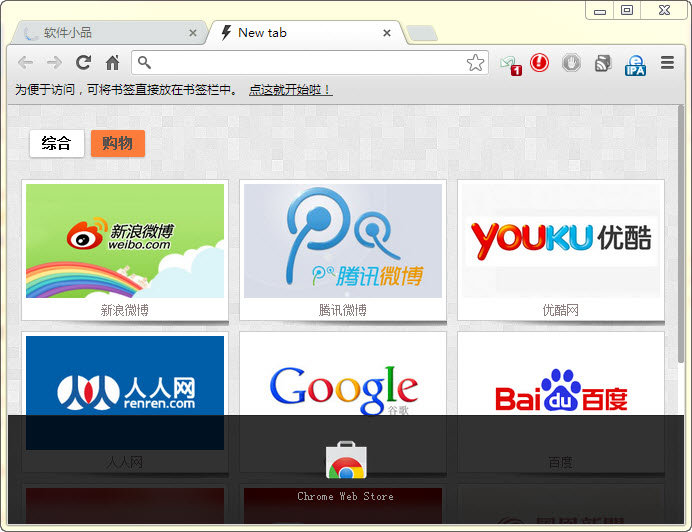Open the RSS feed extension icon
Image resolution: width=692 pixels, height=532 pixels.
pyautogui.click(x=603, y=63)
